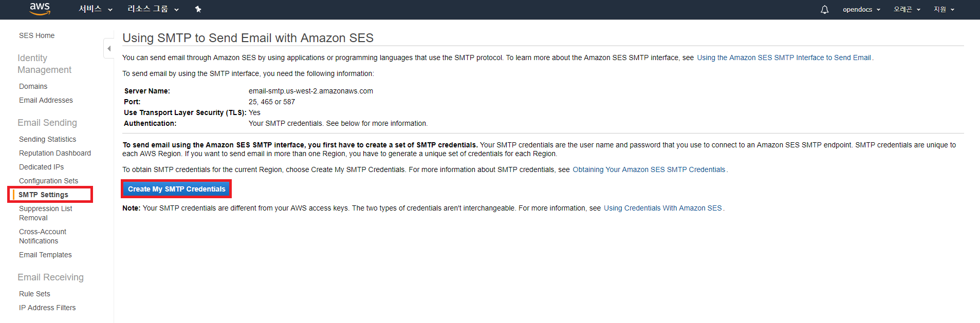Click Create My SMTP Credentials button
The height and width of the screenshot is (323, 980).
(x=176, y=189)
